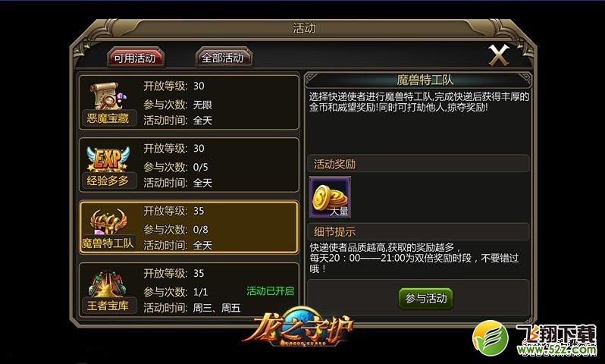
Task: Click the 经验多多 EXP wings icon
Action: click(107, 158)
